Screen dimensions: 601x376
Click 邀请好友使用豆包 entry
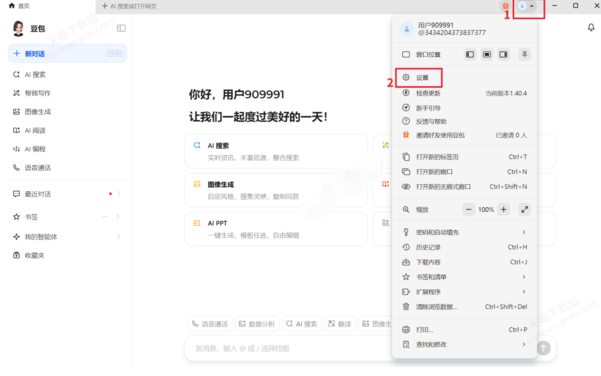[465, 135]
